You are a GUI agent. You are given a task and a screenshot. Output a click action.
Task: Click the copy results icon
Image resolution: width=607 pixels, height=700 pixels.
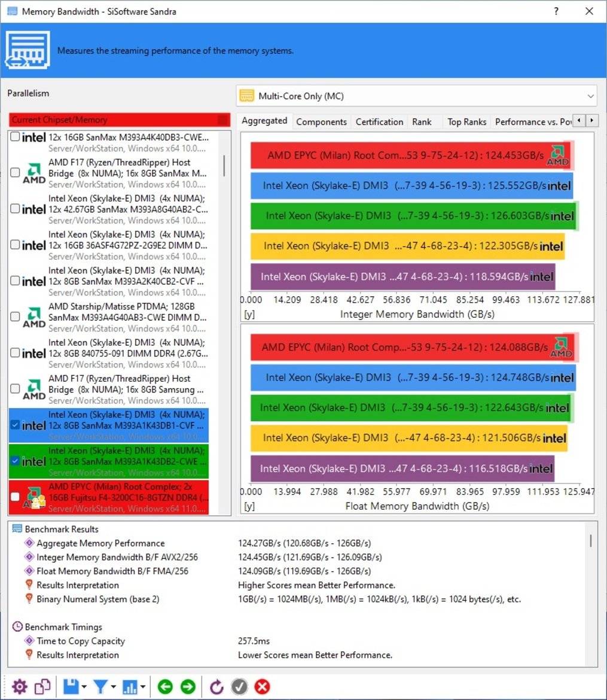click(43, 687)
